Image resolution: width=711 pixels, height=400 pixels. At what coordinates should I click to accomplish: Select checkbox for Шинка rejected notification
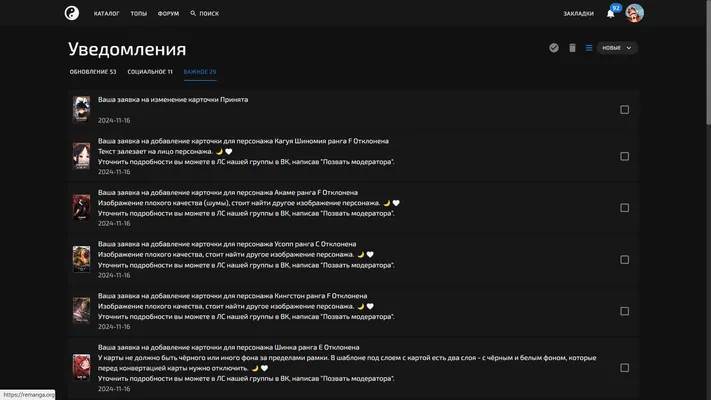(624, 368)
